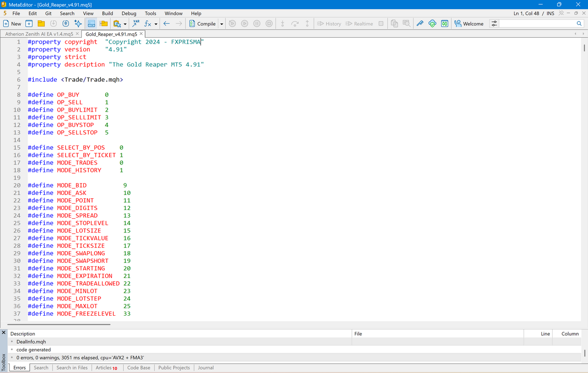
Task: Click the search magnifier icon
Action: tap(580, 23)
